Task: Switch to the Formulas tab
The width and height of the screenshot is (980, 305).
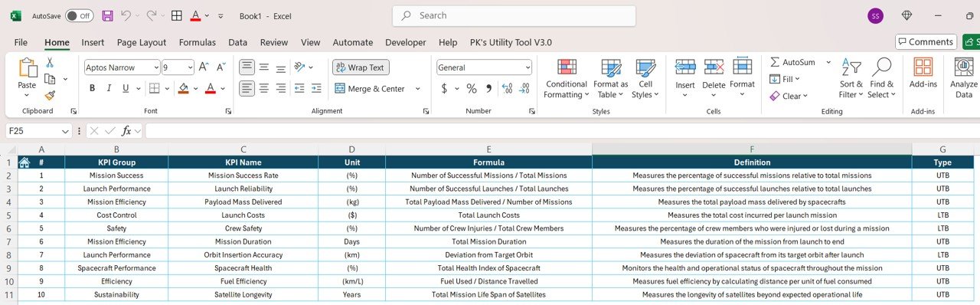Action: pyautogui.click(x=198, y=42)
